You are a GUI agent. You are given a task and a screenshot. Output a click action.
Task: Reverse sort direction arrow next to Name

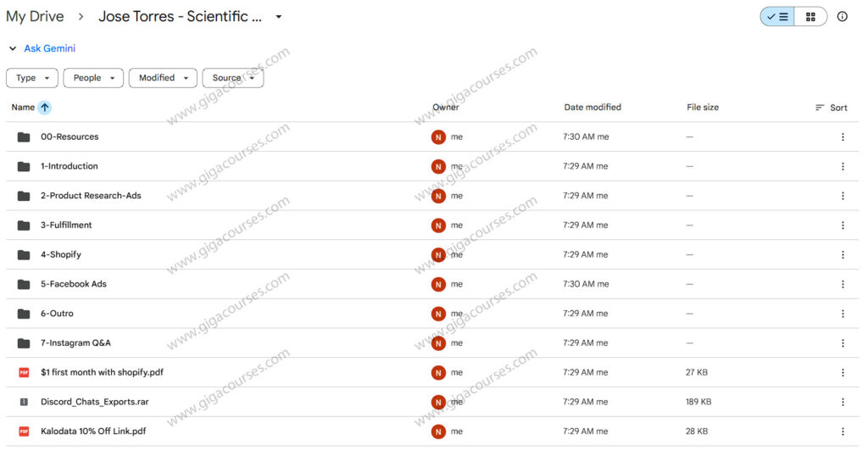[x=45, y=108]
